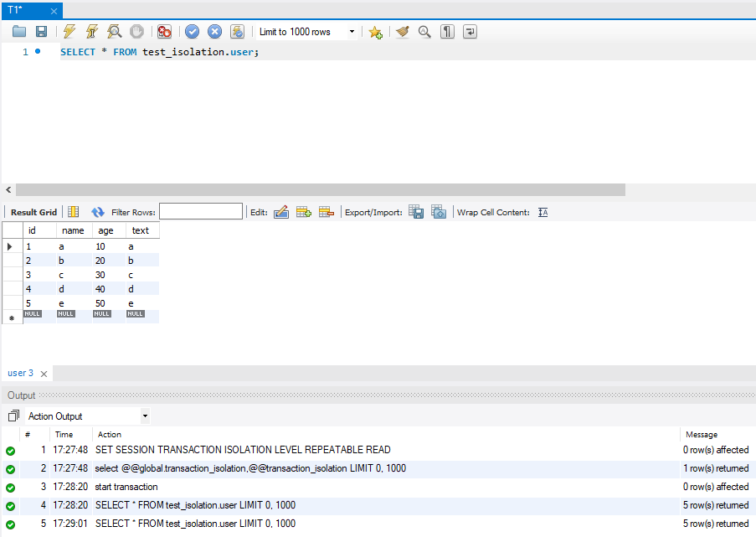Rollback the transaction with the X icon

(x=214, y=31)
